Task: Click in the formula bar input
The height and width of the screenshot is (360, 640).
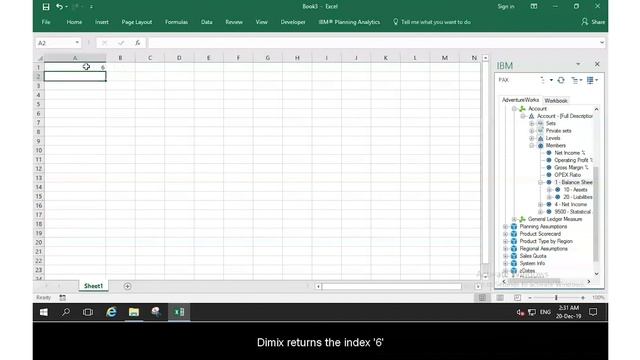Action: (373, 43)
